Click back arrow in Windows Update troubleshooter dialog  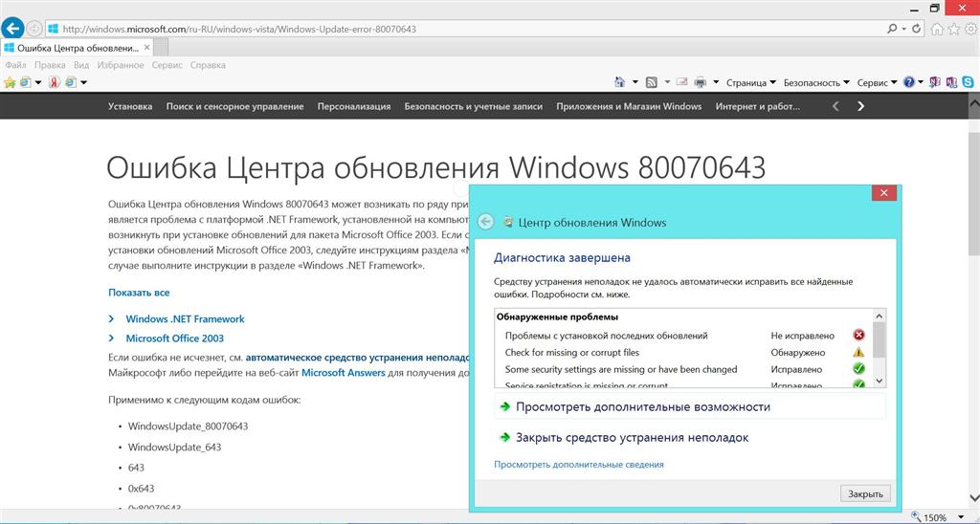click(485, 222)
